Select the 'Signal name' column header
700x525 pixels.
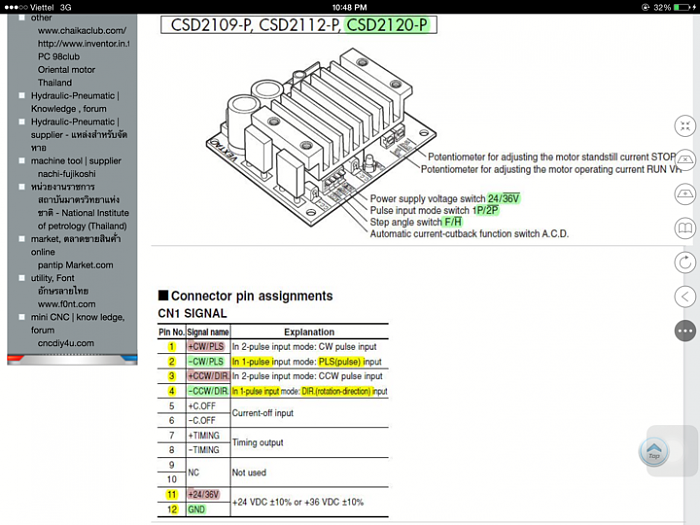208,332
